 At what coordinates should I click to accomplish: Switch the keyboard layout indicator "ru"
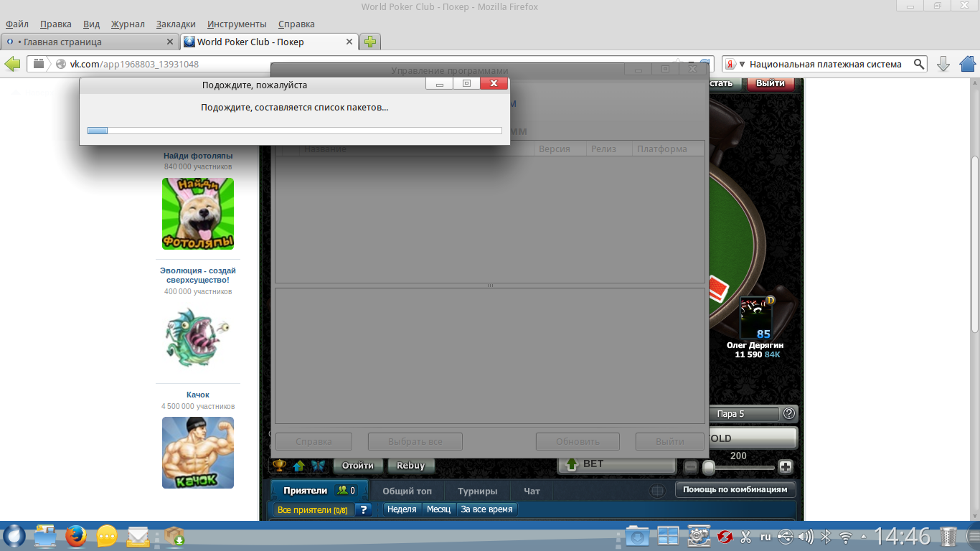765,537
